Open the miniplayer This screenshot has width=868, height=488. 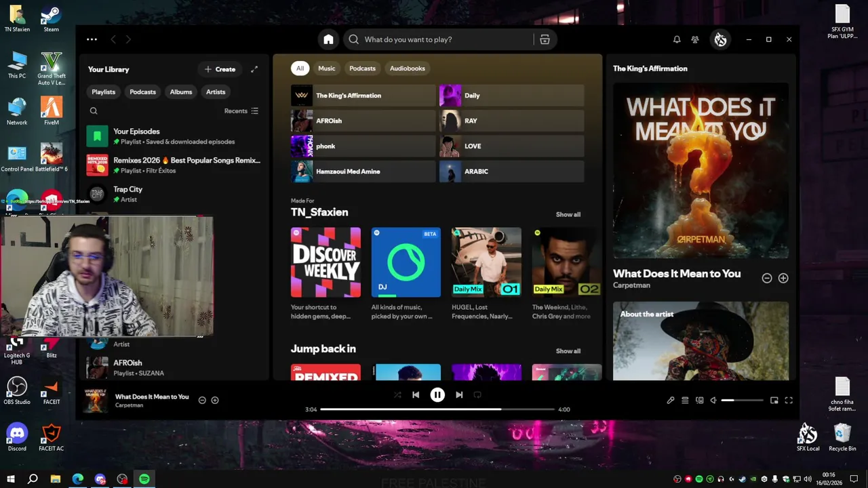click(774, 401)
